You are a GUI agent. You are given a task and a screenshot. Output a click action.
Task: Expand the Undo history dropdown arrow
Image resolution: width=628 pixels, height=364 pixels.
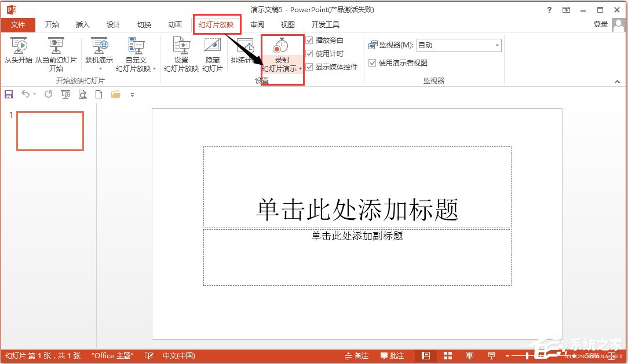pos(35,94)
